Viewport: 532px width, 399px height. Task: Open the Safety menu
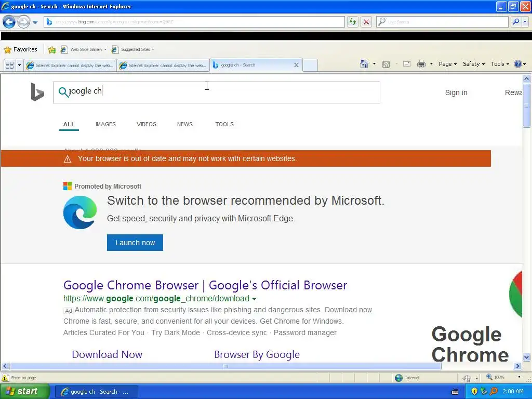(x=474, y=64)
